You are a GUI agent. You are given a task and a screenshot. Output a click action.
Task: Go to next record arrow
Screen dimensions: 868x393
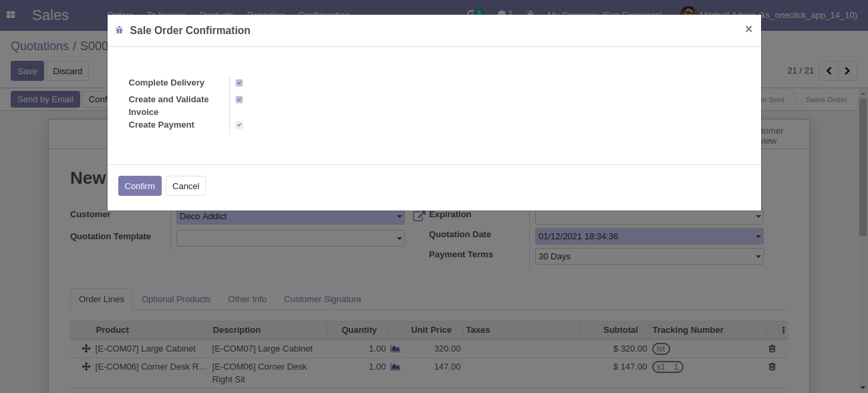point(848,71)
